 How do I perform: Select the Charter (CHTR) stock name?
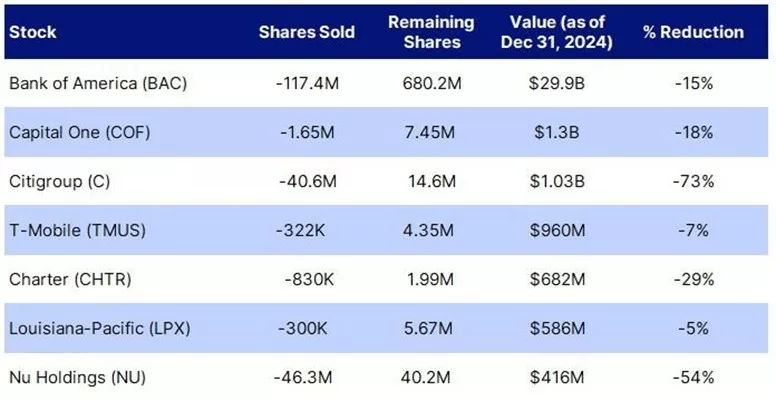(x=70, y=279)
